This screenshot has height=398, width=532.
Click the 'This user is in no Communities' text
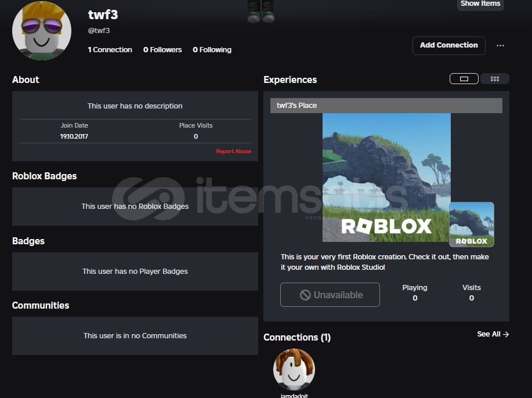135,335
